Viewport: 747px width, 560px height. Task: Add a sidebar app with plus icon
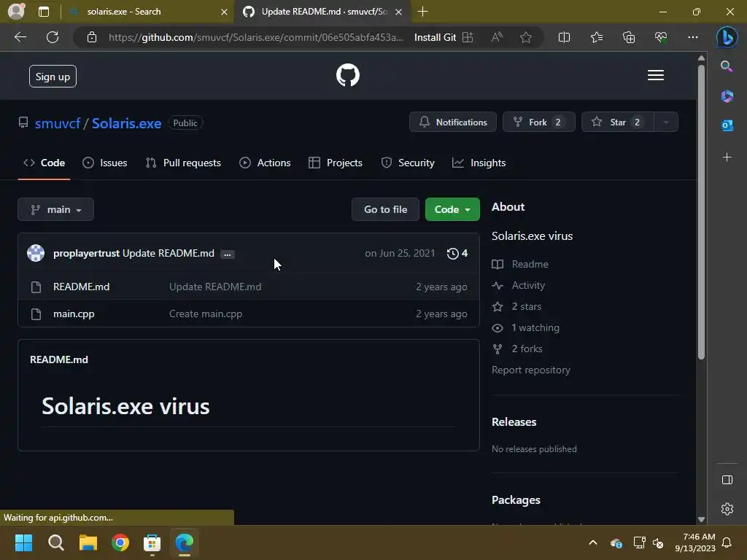pyautogui.click(x=727, y=157)
